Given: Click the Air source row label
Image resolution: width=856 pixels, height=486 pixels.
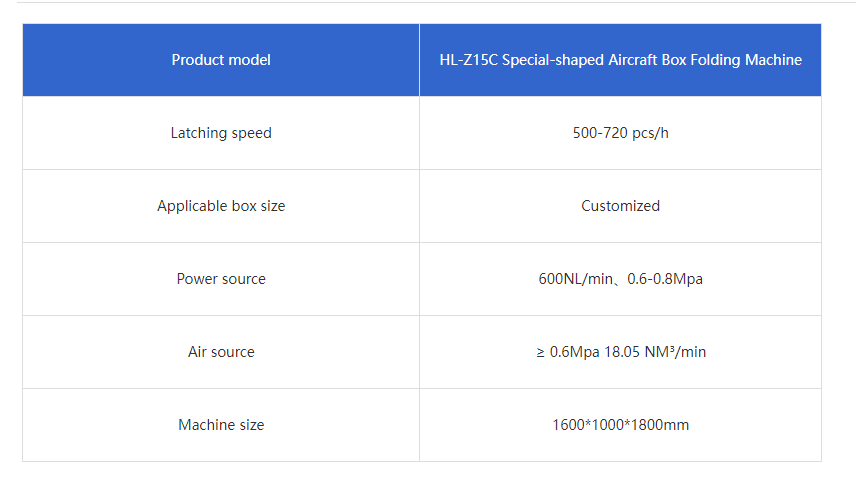Looking at the screenshot, I should (221, 352).
